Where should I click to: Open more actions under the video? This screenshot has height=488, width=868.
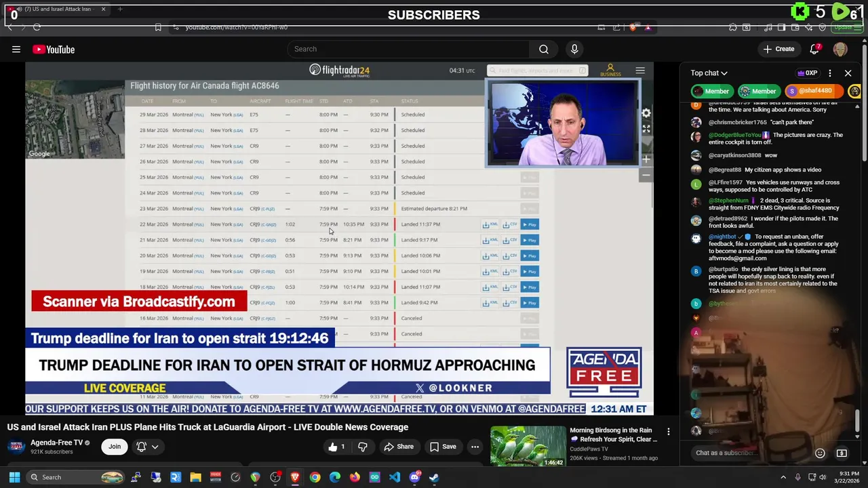click(475, 447)
